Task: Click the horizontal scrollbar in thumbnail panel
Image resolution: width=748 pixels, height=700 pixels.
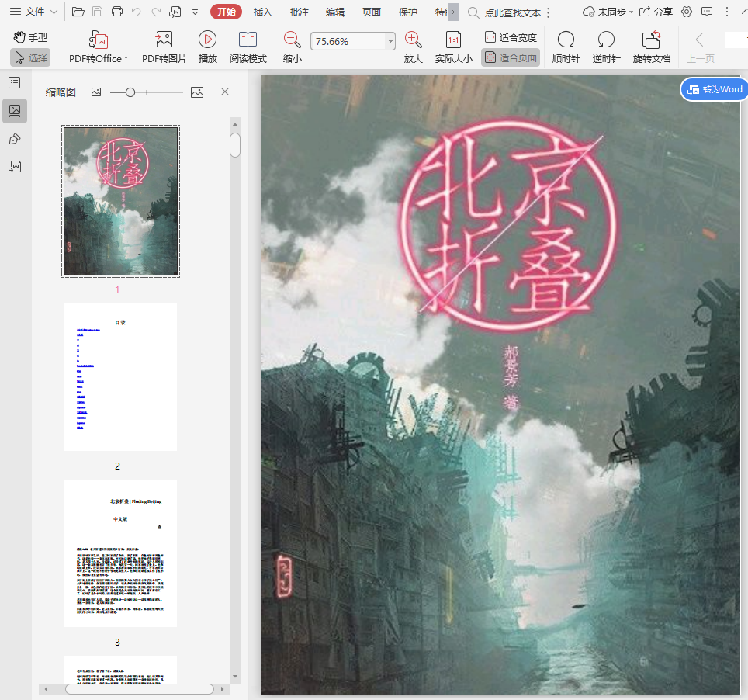Action: point(140,689)
